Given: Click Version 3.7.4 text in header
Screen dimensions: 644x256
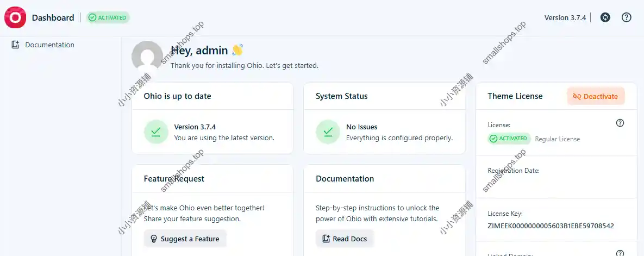Looking at the screenshot, I should pos(565,18).
